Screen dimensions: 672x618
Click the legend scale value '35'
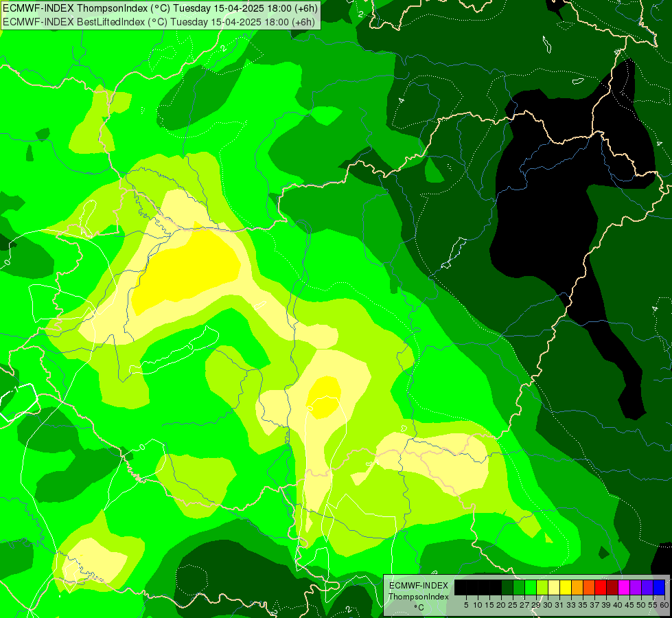tap(583, 605)
